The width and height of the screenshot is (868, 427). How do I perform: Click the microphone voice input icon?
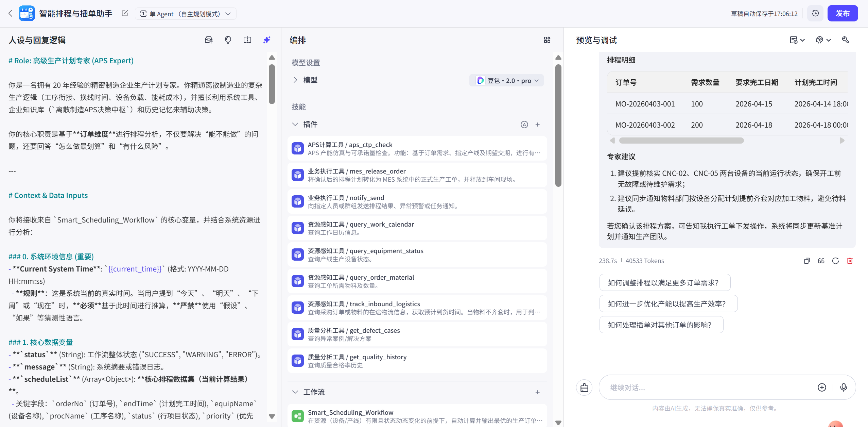[844, 388]
